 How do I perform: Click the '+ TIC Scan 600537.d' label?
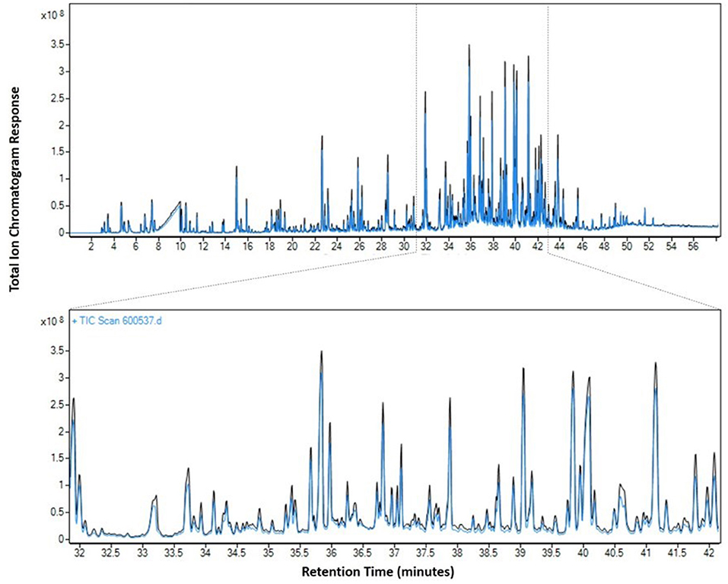tap(117, 321)
